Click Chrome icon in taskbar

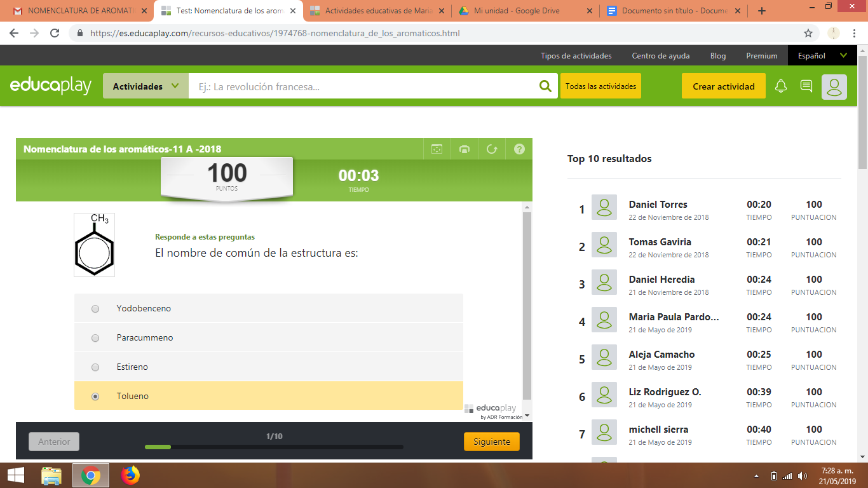[x=91, y=475]
